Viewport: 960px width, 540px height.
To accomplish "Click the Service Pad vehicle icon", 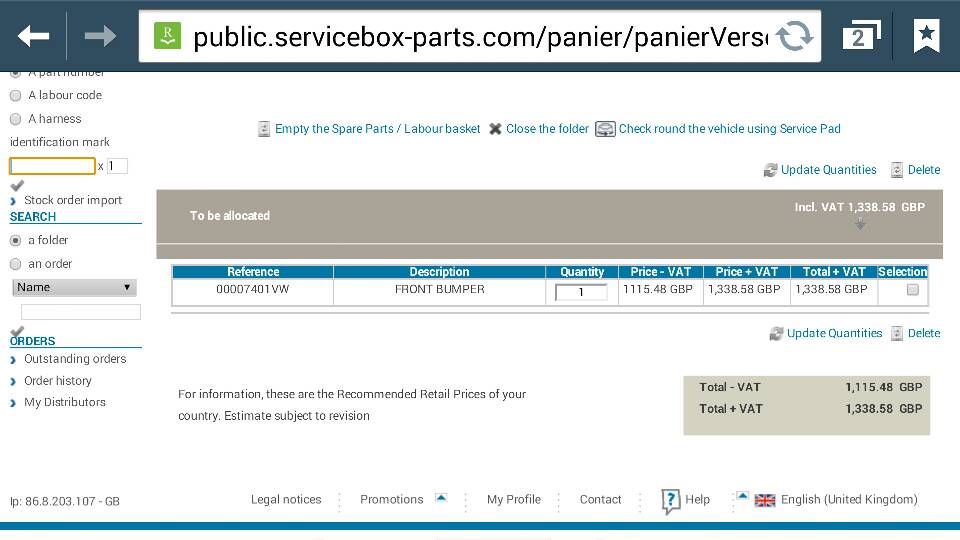I will [605, 129].
